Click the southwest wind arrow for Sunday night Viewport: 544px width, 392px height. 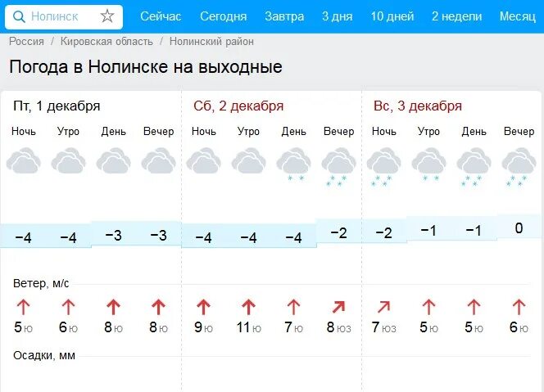click(x=383, y=307)
